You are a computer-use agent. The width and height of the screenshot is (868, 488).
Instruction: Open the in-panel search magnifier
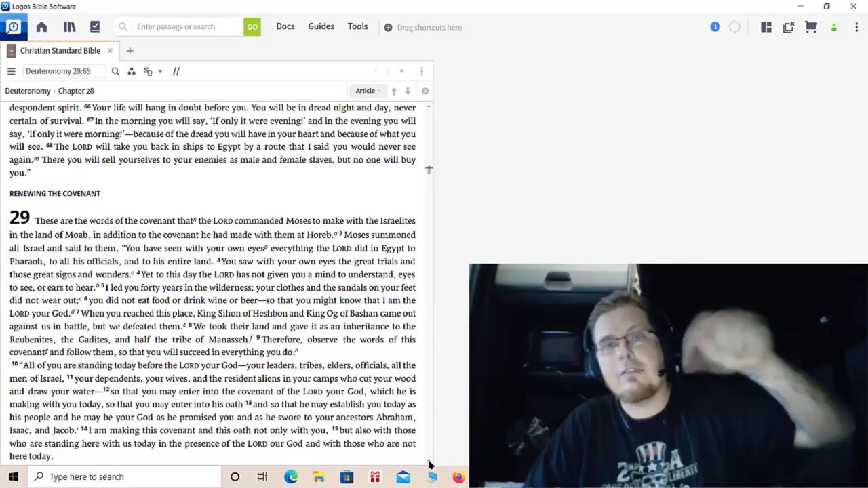coord(115,71)
